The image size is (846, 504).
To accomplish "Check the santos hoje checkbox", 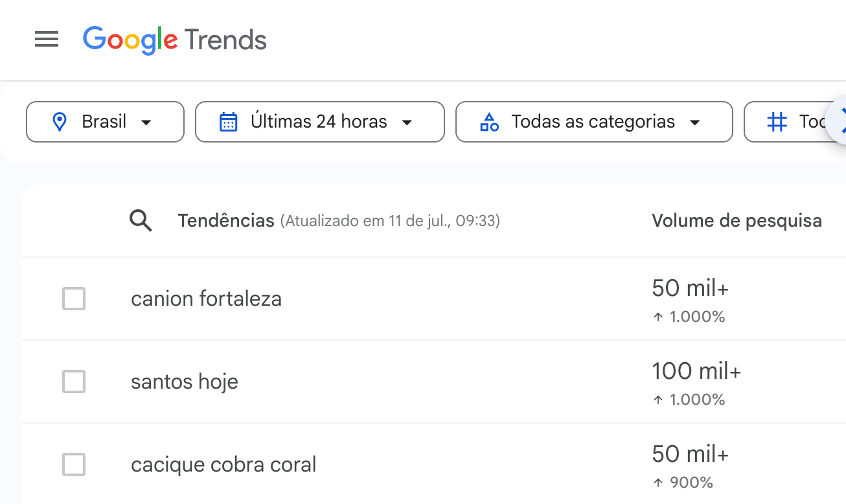I will pos(74,382).
